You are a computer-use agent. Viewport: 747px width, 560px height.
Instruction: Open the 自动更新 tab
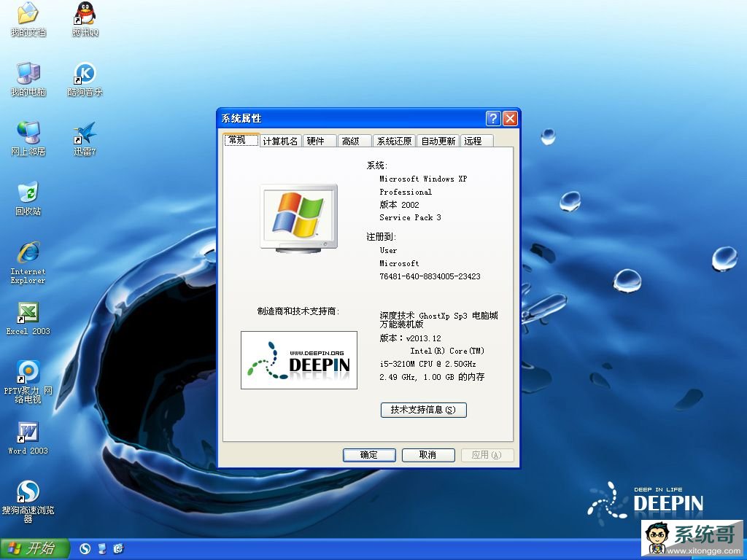438,141
